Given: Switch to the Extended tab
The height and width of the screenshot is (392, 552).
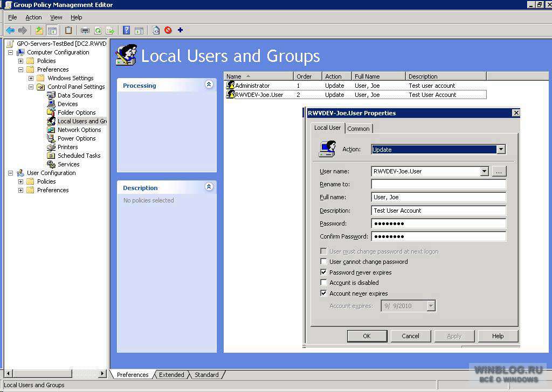Looking at the screenshot, I should [171, 375].
